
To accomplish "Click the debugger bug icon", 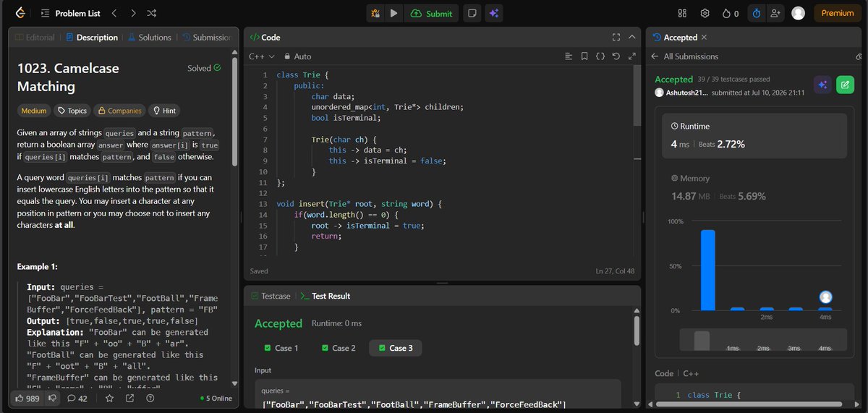I will [375, 13].
